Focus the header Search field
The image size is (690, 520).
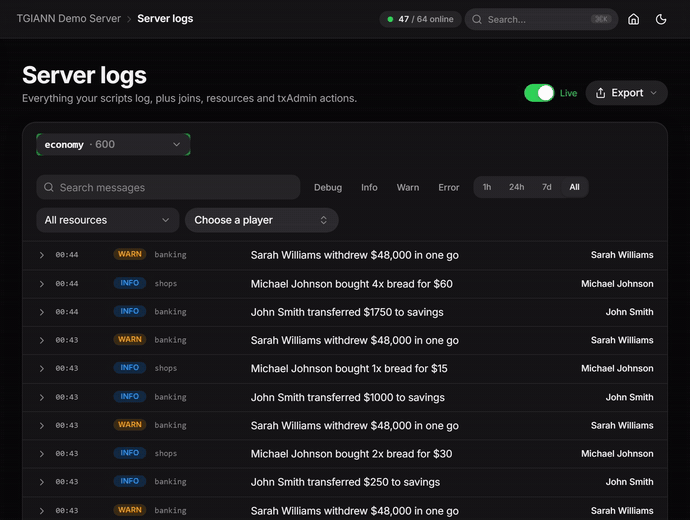(542, 19)
